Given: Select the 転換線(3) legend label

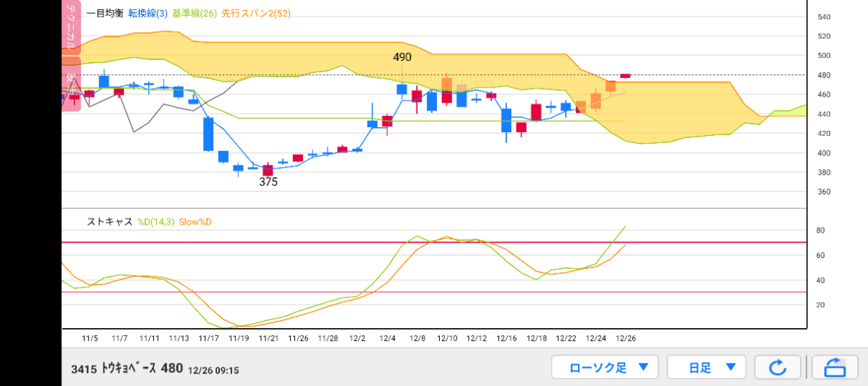Looking at the screenshot, I should click(150, 14).
